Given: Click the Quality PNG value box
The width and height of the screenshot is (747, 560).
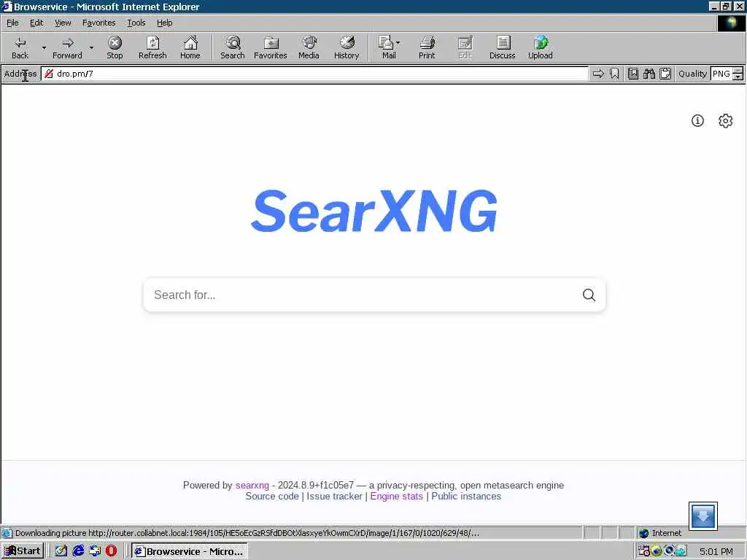Looking at the screenshot, I should coord(721,74).
